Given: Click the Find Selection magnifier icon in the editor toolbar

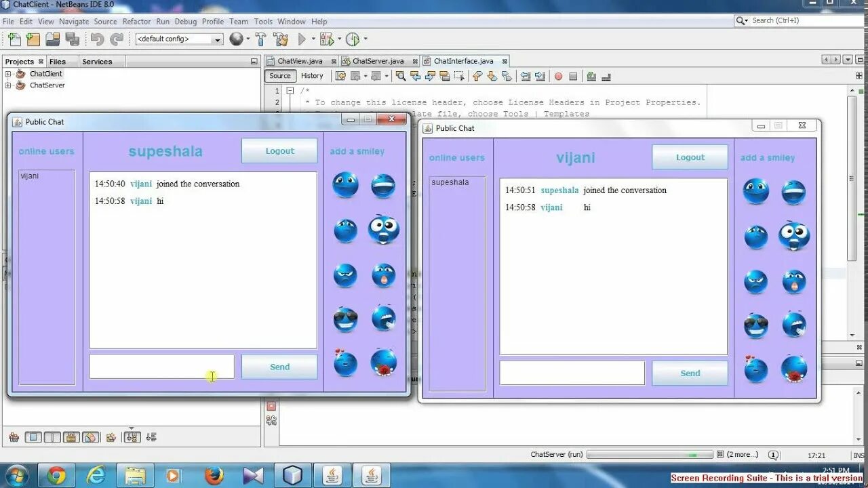Looking at the screenshot, I should click(x=400, y=76).
